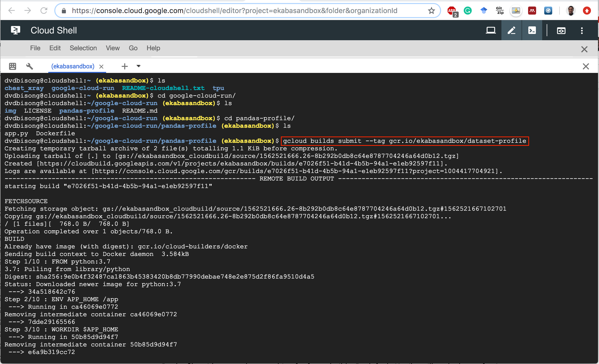Image resolution: width=599 pixels, height=364 pixels.
Task: Click the Cloud Shell logo icon
Action: tap(15, 30)
